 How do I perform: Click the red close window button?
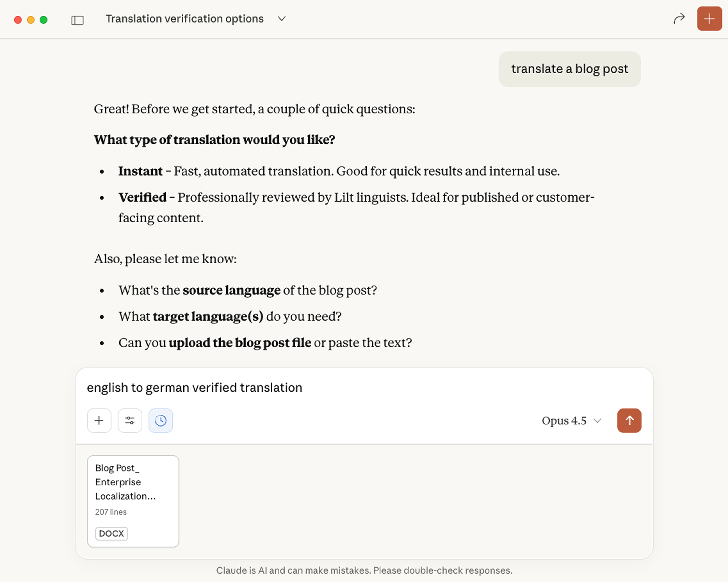18,20
